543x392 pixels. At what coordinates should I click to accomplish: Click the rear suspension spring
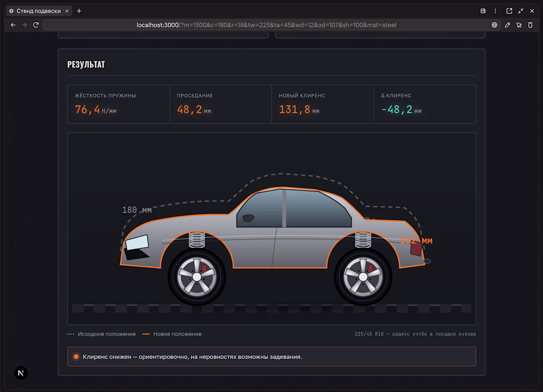[363, 240]
